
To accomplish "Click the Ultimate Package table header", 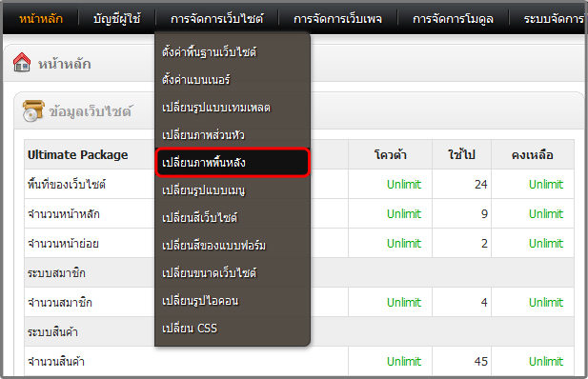I will [x=77, y=155].
